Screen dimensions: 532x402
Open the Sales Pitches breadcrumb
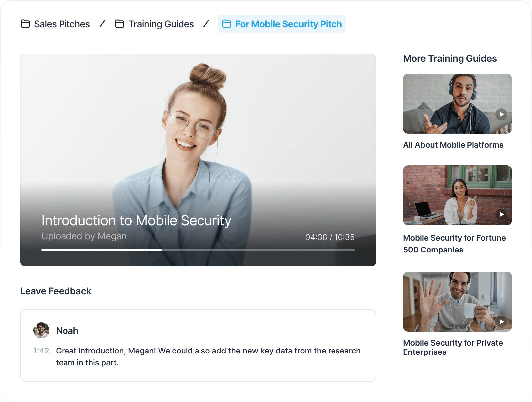coord(55,24)
